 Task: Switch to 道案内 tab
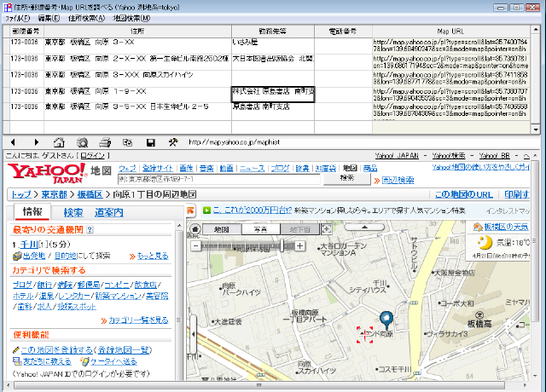tap(109, 212)
